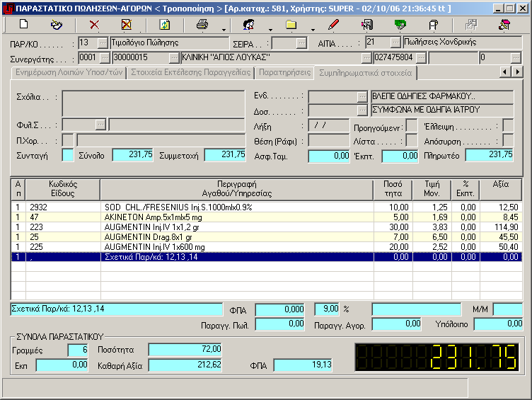532x400 pixels.
Task: Click into the Σχόλια comments text area
Action: pyautogui.click(x=154, y=103)
